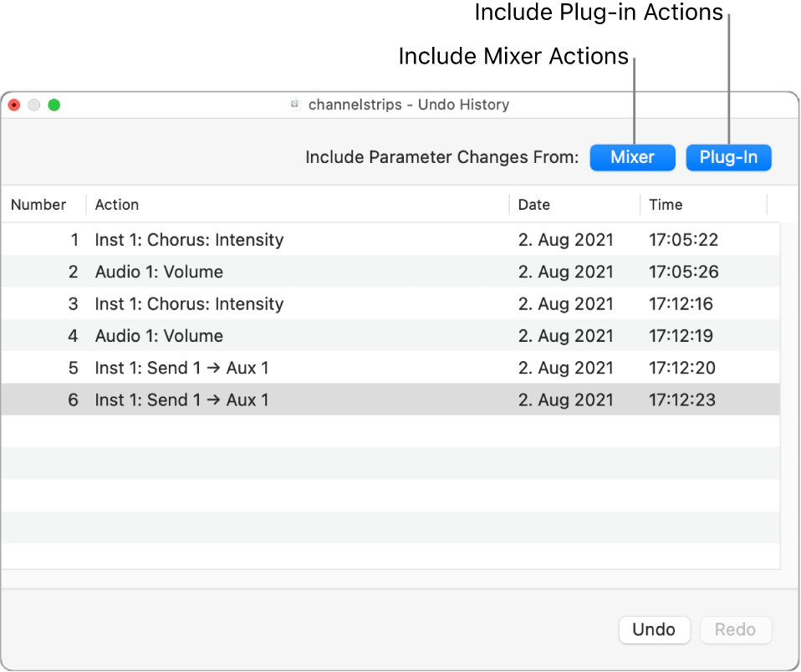Toggle the Mixer parameter changes button
Screen dimensions: 801x672
632,157
